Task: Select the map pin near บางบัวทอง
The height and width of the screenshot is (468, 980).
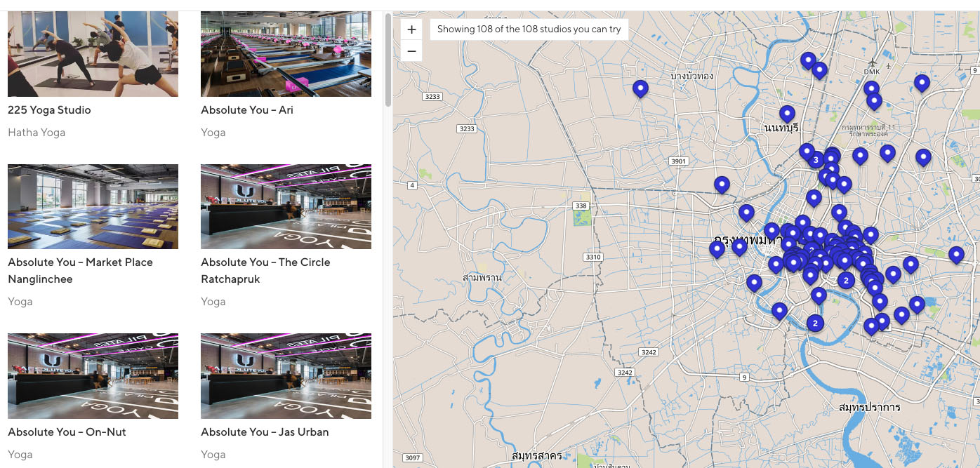Action: (640, 88)
